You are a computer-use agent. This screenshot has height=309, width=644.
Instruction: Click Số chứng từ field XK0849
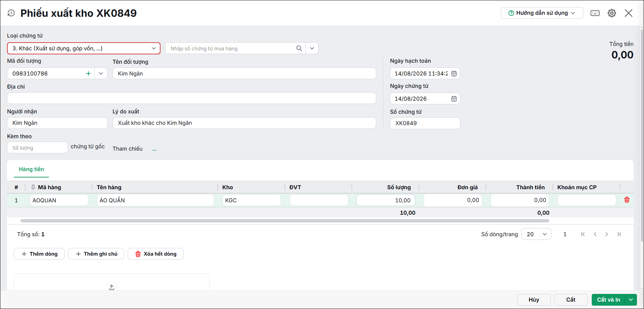click(x=425, y=123)
